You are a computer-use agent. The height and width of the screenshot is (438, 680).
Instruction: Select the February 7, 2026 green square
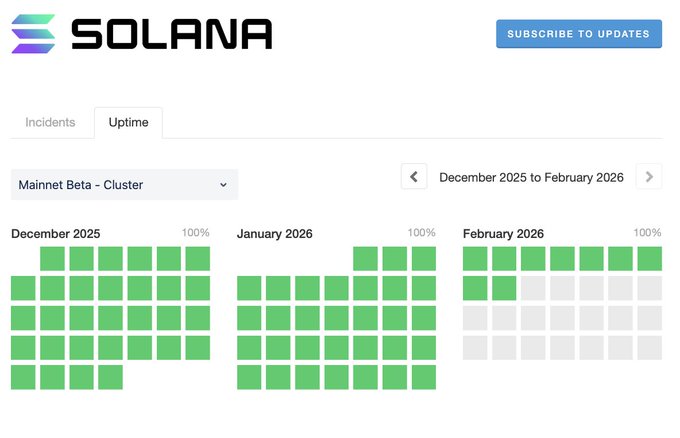[x=650, y=259]
